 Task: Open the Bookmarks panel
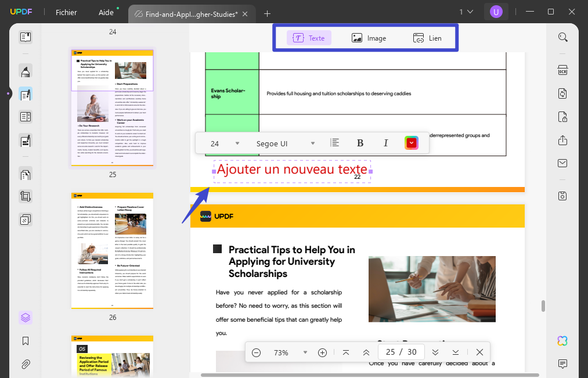[x=26, y=341]
